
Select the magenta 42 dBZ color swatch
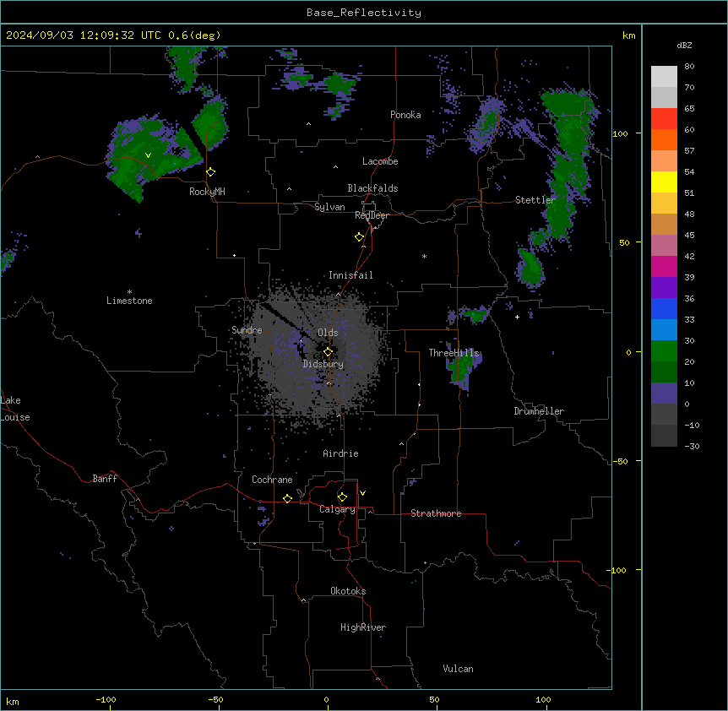[664, 266]
